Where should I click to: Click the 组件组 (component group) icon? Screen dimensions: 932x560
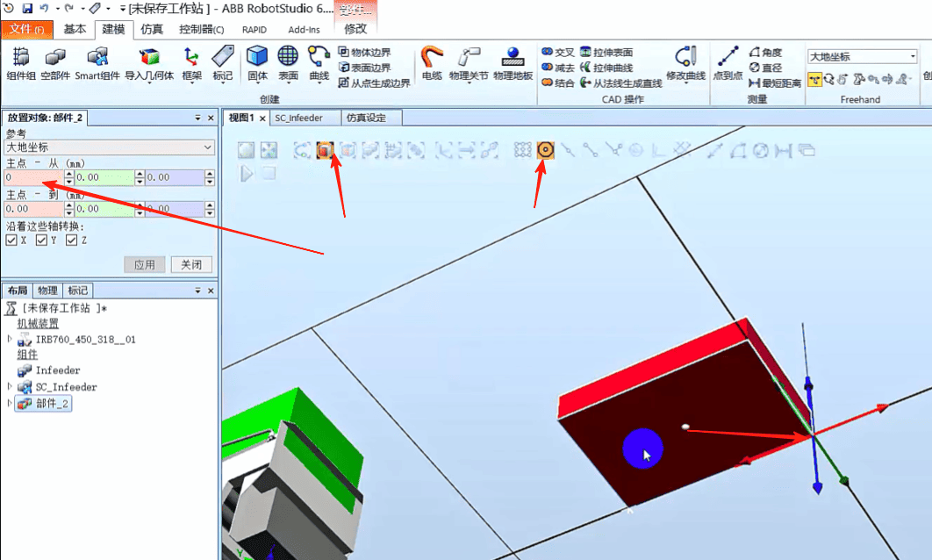pos(21,63)
